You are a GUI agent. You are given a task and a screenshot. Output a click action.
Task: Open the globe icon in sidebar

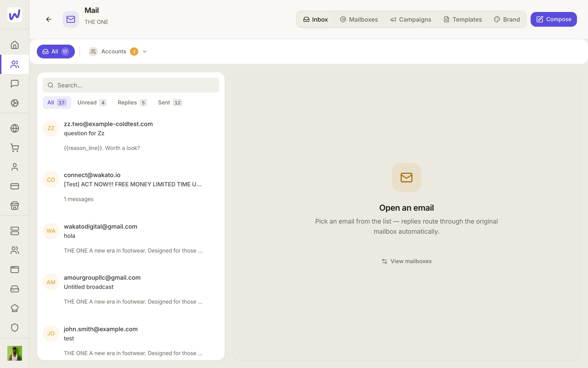click(14, 128)
